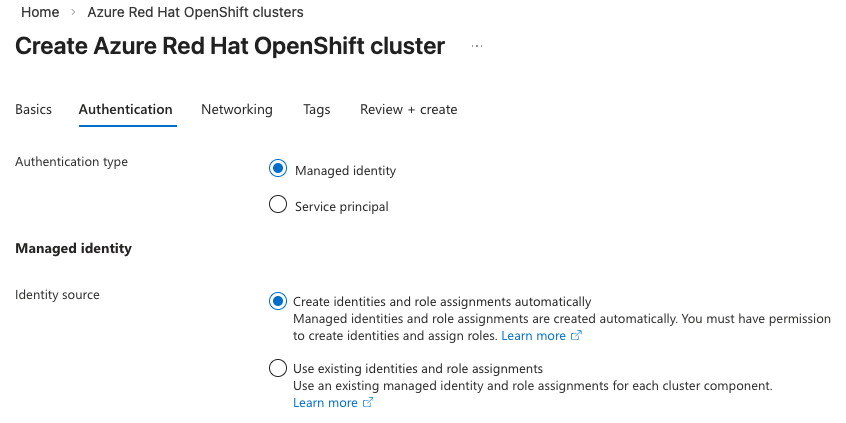Click the Authentication type label

coord(71,162)
